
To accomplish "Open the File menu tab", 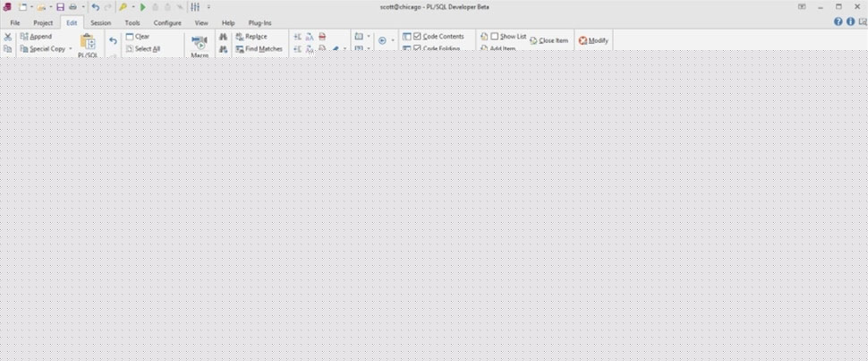I will tap(15, 23).
